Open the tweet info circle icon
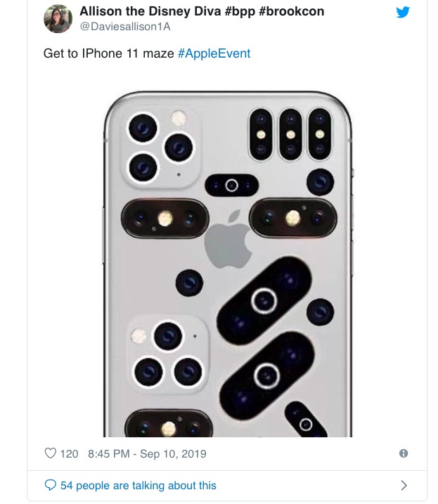Screen dimensions: 438x504 pos(404,453)
